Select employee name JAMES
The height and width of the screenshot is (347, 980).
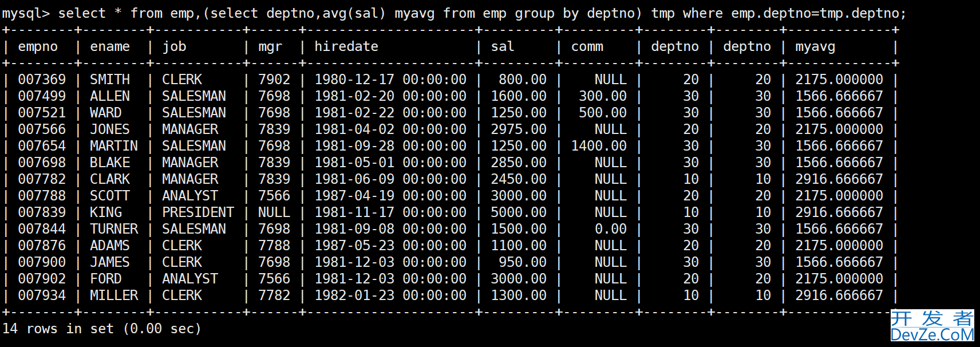(x=110, y=262)
